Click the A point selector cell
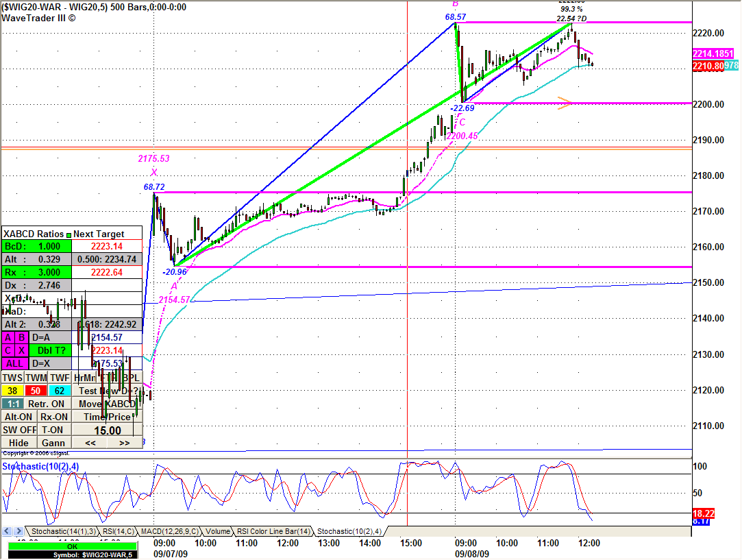The width and height of the screenshot is (742, 560). click(x=8, y=337)
